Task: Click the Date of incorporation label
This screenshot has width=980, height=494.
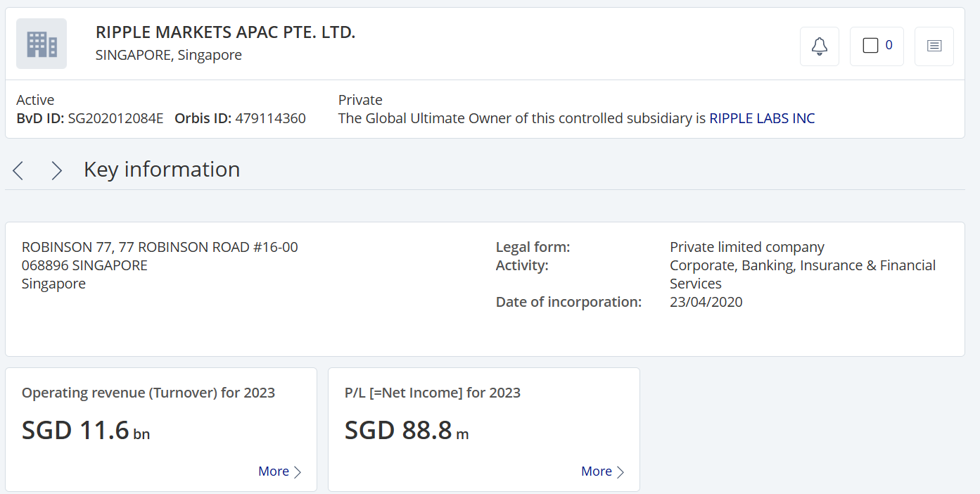Action: (x=568, y=302)
